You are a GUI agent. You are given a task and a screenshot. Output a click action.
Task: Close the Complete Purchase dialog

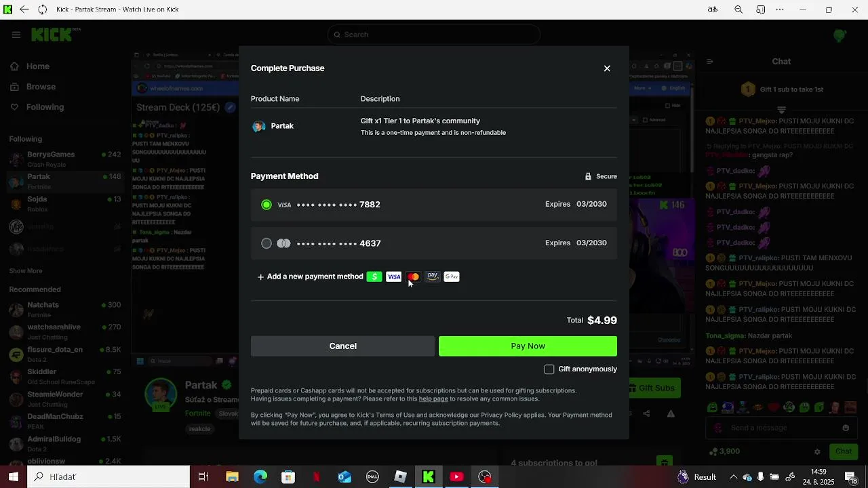tap(607, 68)
